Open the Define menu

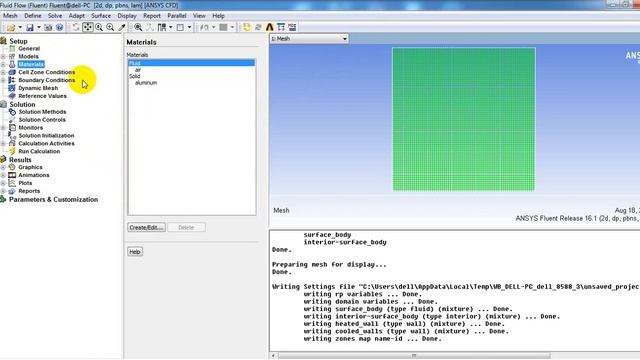click(33, 16)
